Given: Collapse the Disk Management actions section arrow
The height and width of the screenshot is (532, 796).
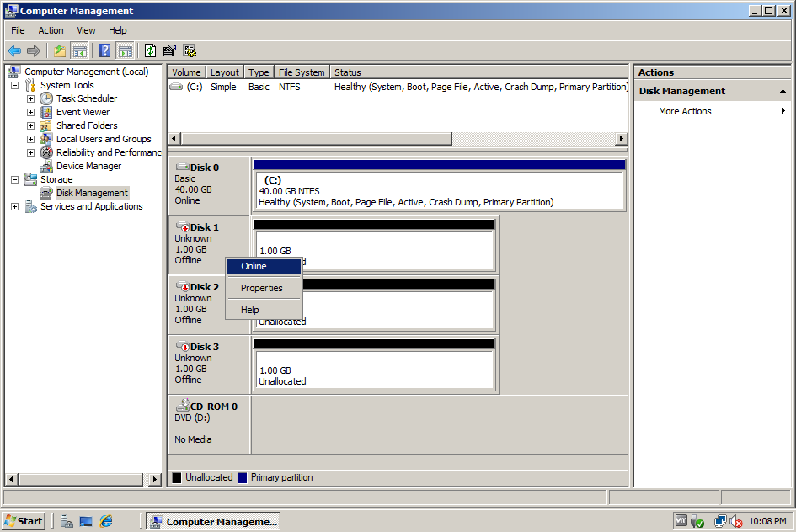Looking at the screenshot, I should tap(783, 91).
